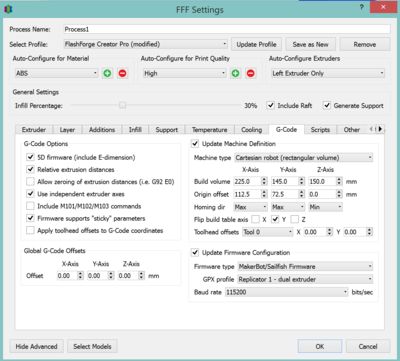Image resolution: width=400 pixels, height=361 pixels.
Task: Switch to the Layer tab
Action: tap(67, 130)
